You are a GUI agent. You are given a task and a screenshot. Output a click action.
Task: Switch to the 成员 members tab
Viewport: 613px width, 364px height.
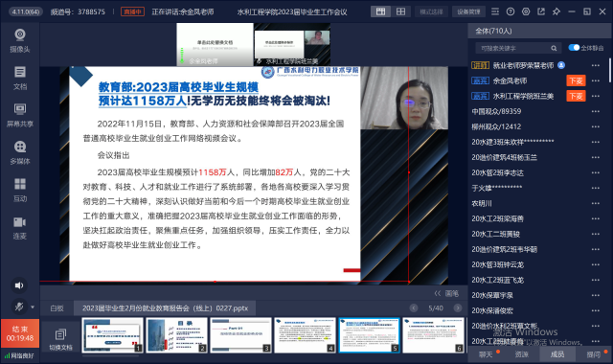point(557,354)
